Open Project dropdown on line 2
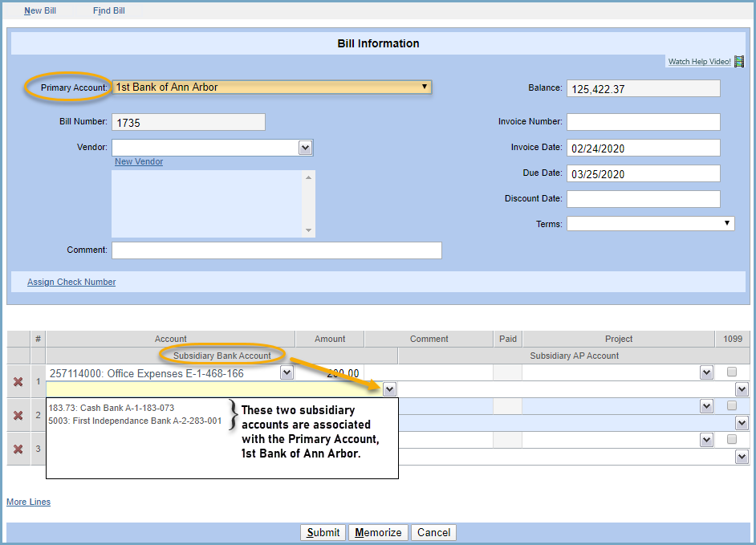 707,406
